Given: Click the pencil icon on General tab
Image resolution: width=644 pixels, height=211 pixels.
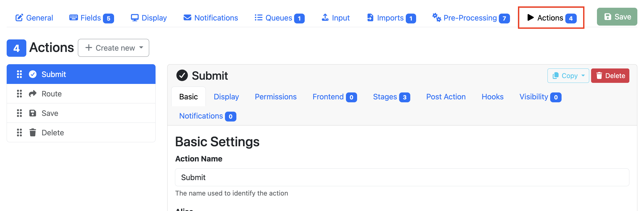Looking at the screenshot, I should (19, 18).
